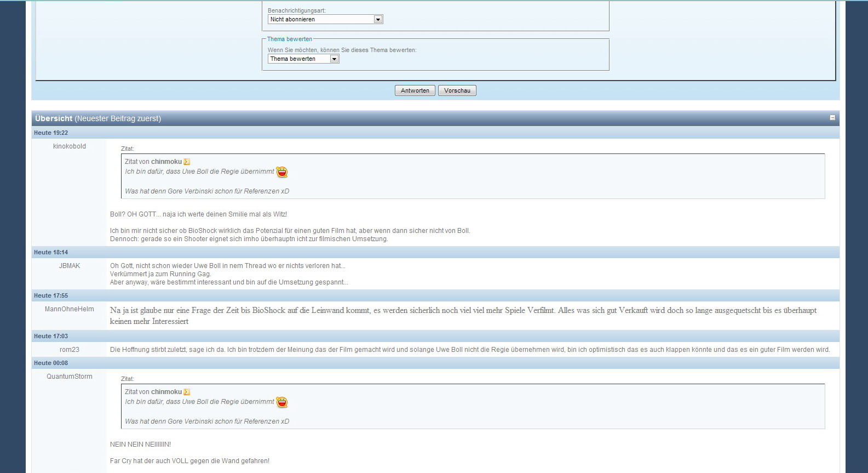Image resolution: width=868 pixels, height=473 pixels.
Task: Click 'chinmoku' name in kinokobold's quote
Action: (166, 162)
